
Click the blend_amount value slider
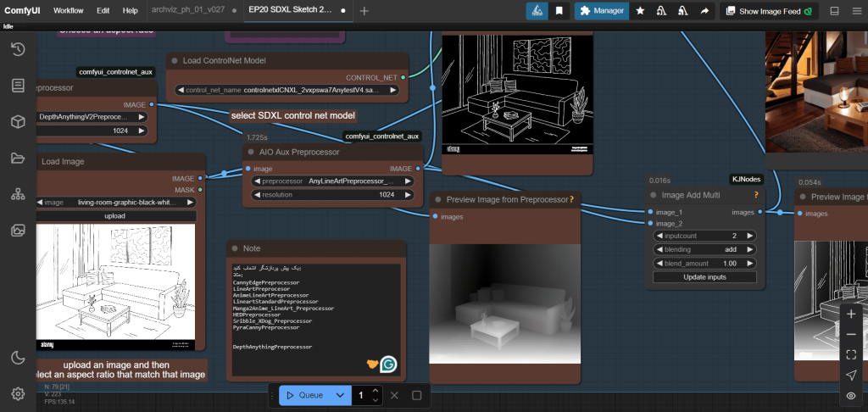pos(705,263)
